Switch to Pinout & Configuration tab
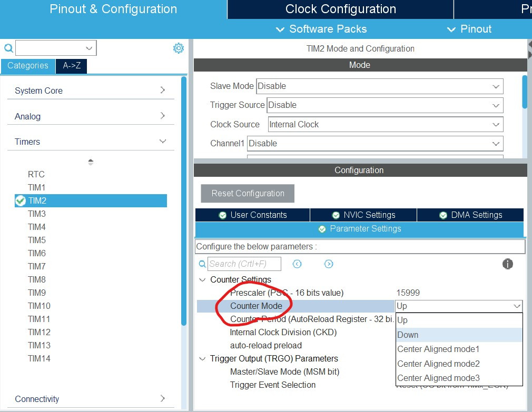 click(x=113, y=9)
